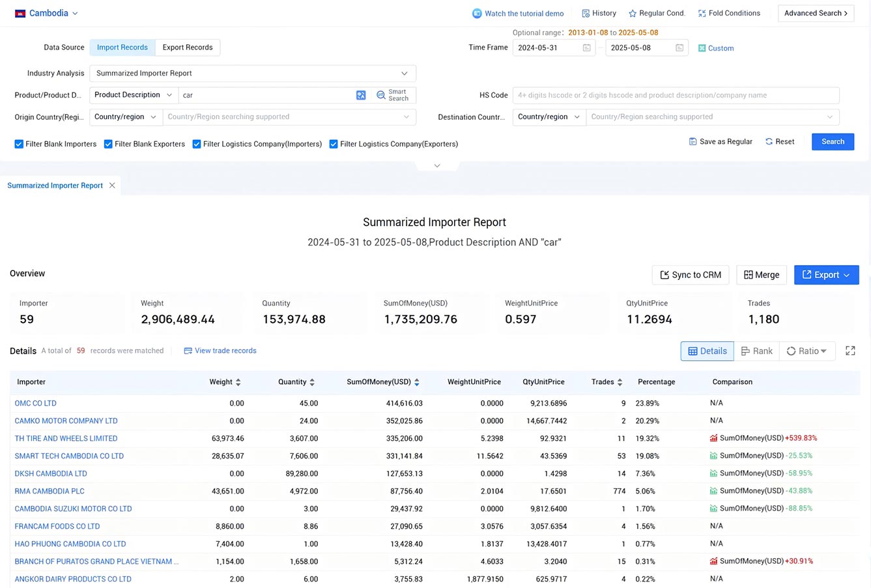This screenshot has width=871, height=588.
Task: Close the Summarized Importer Report tab
Action: (x=112, y=186)
